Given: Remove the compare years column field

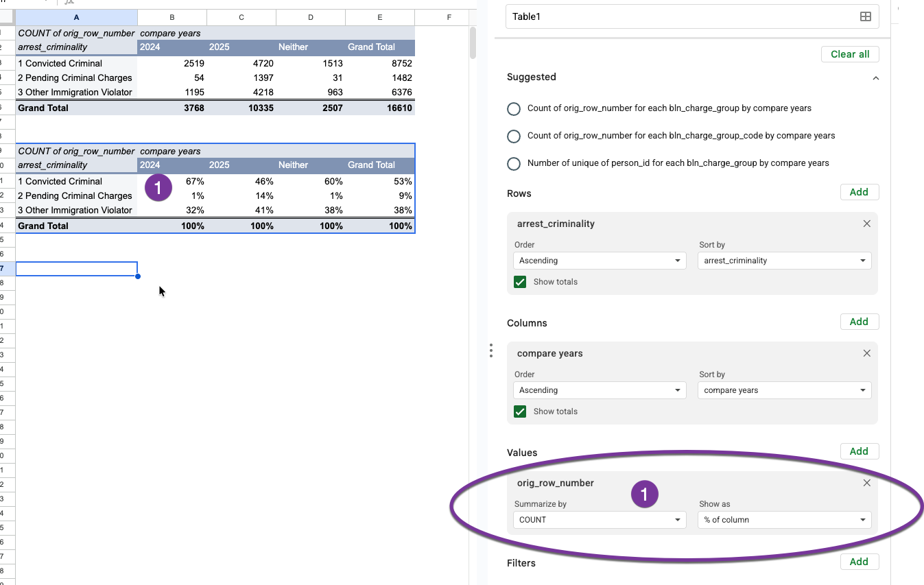Looking at the screenshot, I should tap(866, 353).
